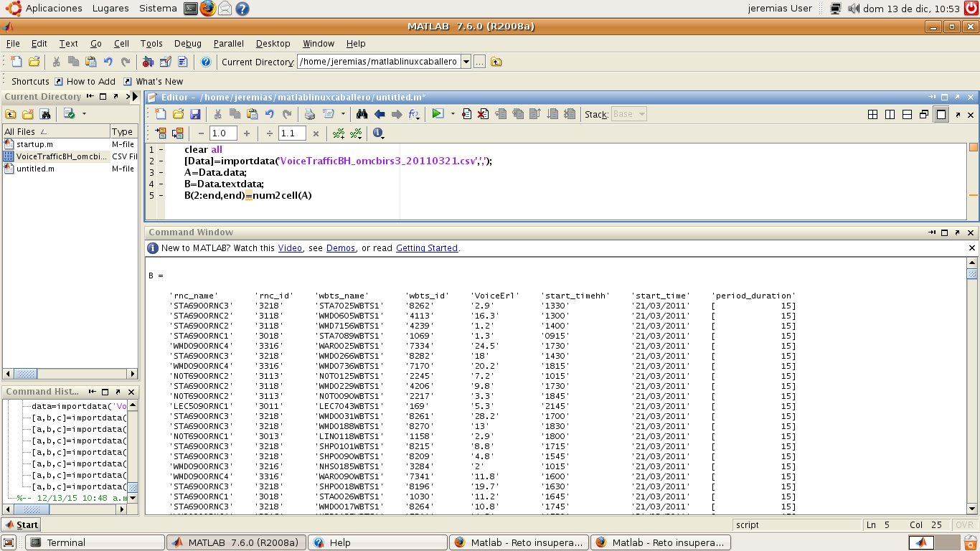Screen dimensions: 980x551
Task: Go up one folder beside directory browse button
Action: pos(496,62)
